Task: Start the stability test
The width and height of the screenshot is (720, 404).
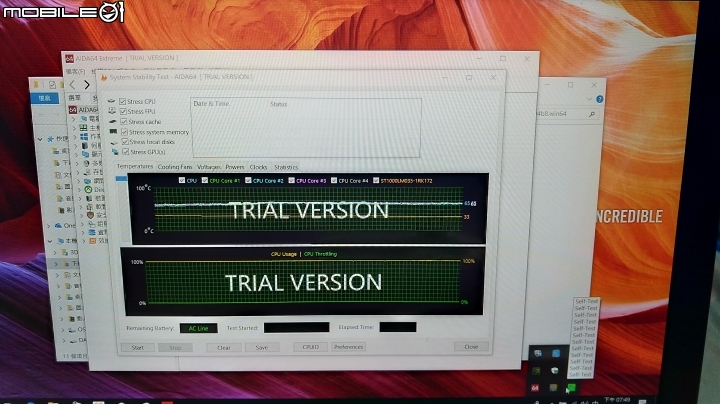Action: [138, 348]
